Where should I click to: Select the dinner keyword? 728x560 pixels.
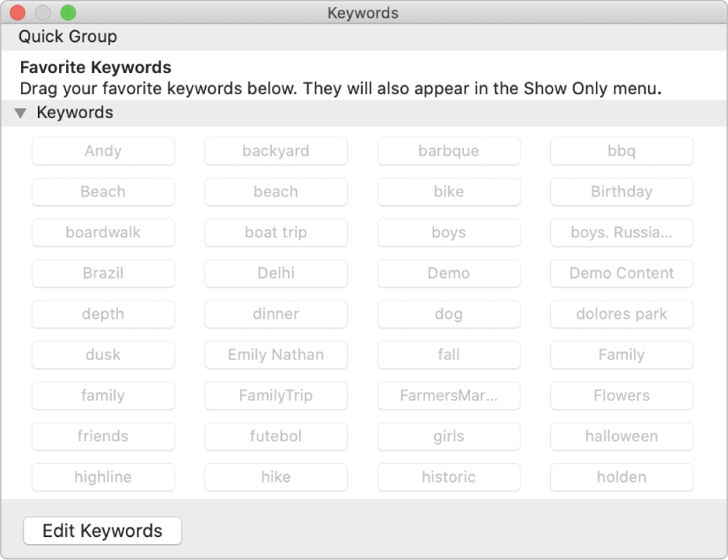click(276, 314)
